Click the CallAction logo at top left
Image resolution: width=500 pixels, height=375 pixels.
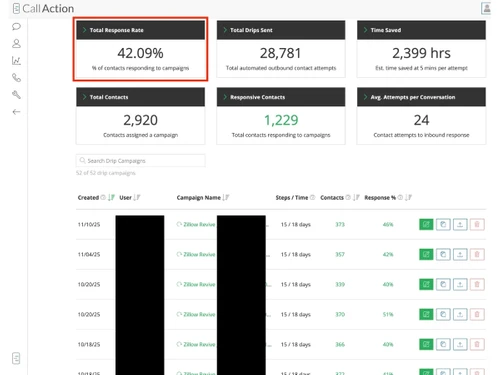43,9
